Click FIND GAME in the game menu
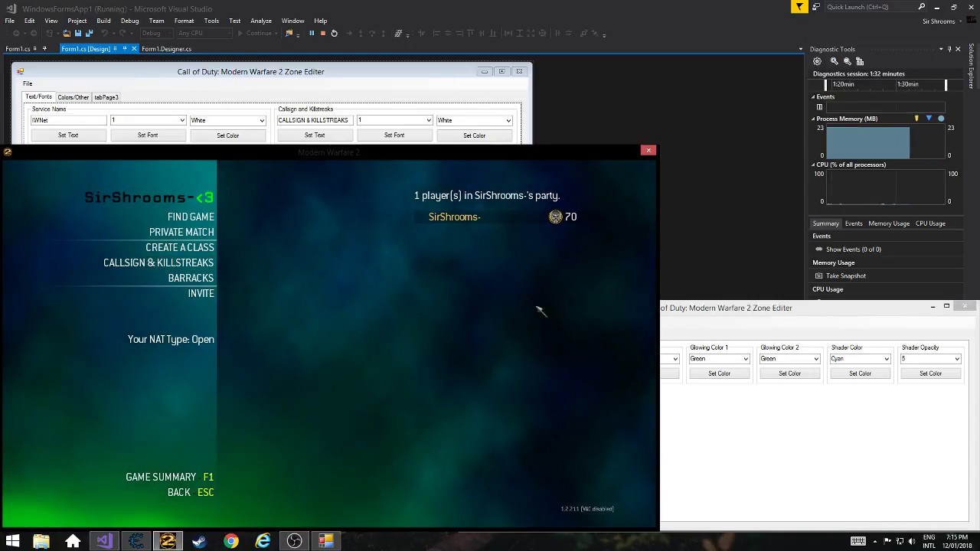This screenshot has height=551, width=980. pyautogui.click(x=191, y=217)
